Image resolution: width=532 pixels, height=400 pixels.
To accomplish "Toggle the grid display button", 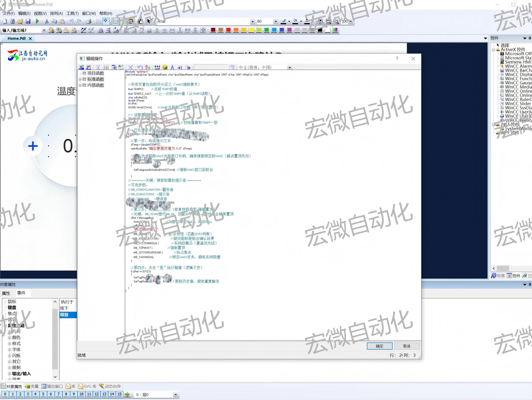I will (x=98, y=21).
